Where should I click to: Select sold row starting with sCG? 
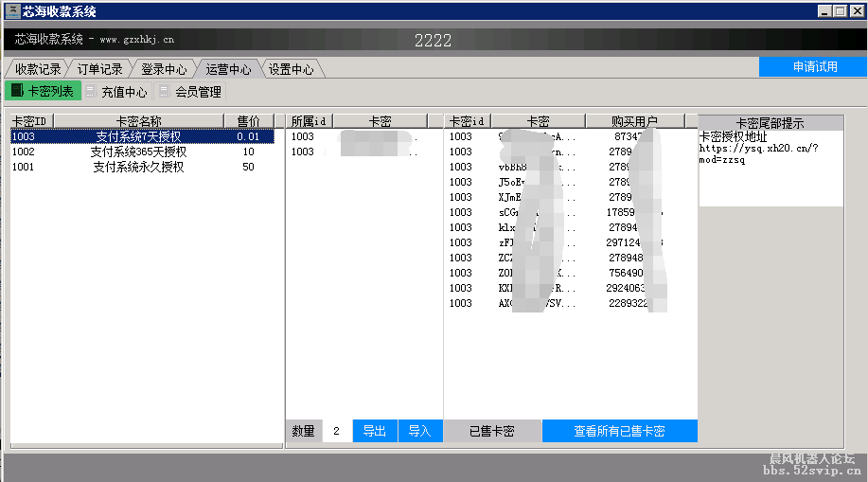[x=570, y=212]
